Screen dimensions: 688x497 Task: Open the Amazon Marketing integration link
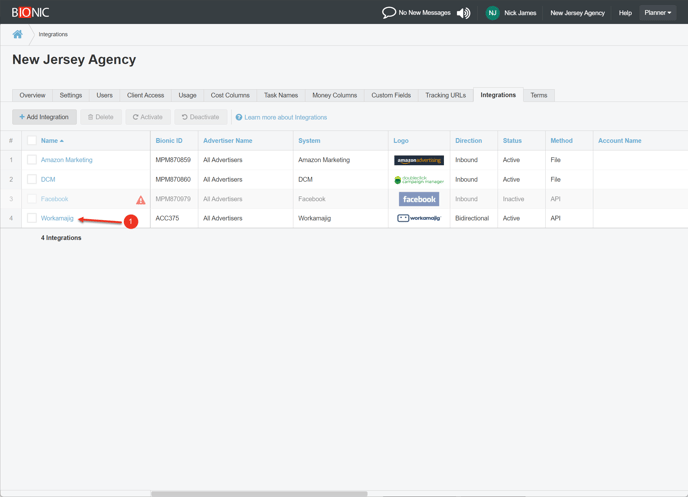67,160
